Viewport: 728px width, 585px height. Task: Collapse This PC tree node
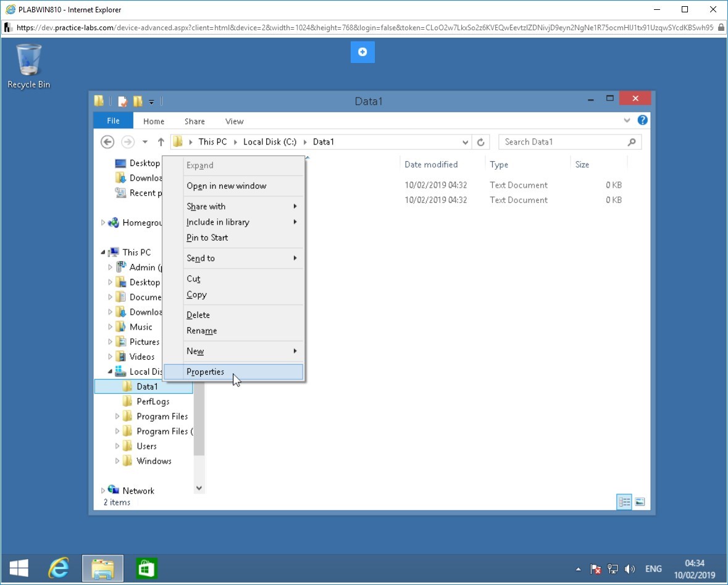103,252
